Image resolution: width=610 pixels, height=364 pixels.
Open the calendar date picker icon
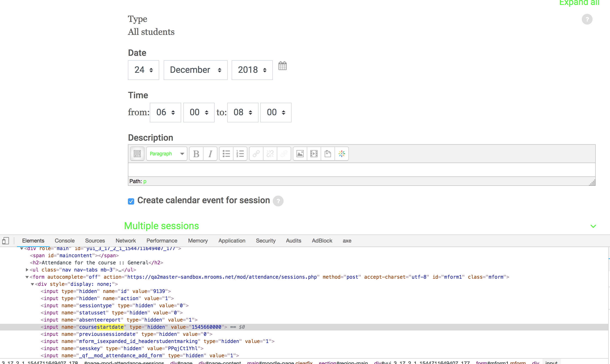pyautogui.click(x=282, y=66)
